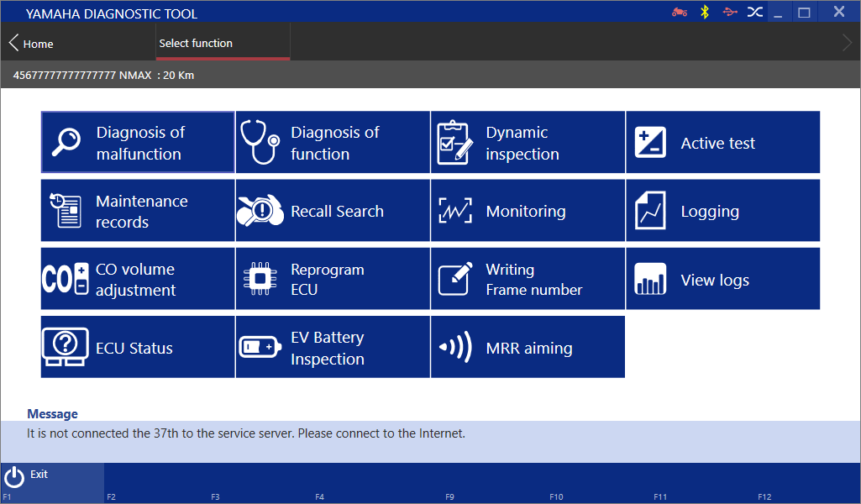Viewport: 861px width, 504px height.
Task: Open EV Battery Inspection
Action: point(333,346)
